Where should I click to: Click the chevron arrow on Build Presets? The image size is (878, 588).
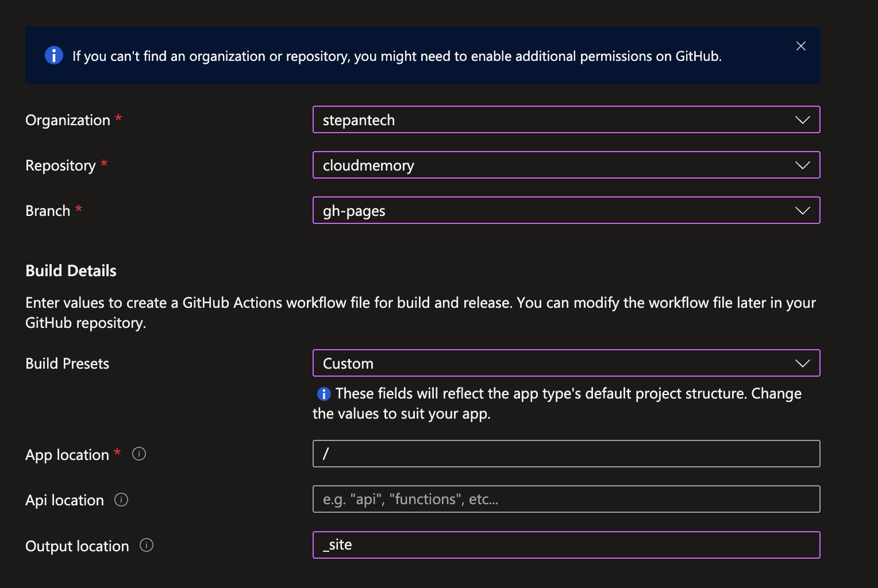(x=802, y=363)
